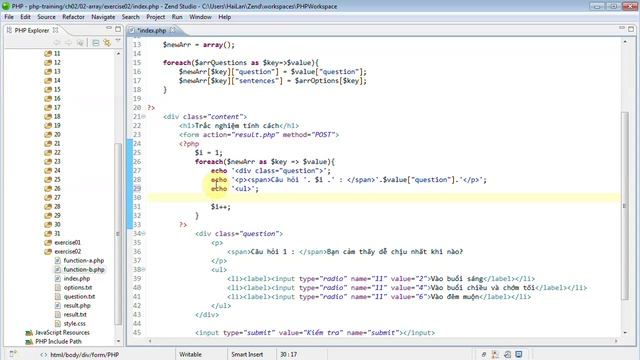Open the Refactor menu
The image size is (640, 360).
pos(73,17)
